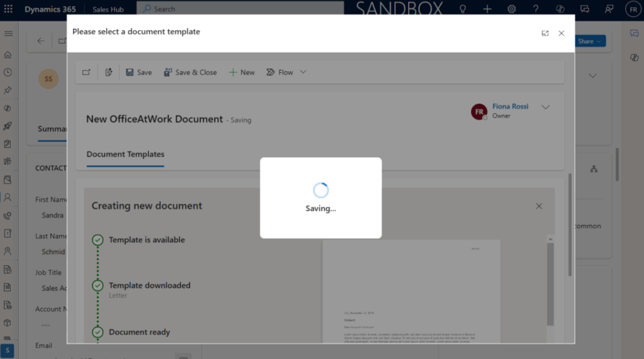
Task: Open the Dynamics 365 app launcher waffle
Action: (9, 9)
